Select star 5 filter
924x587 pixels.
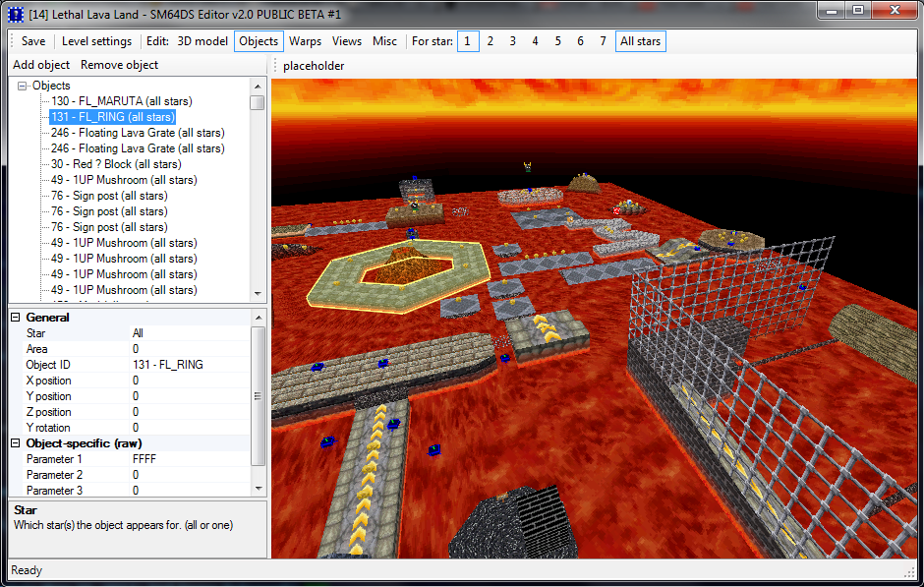tap(557, 41)
